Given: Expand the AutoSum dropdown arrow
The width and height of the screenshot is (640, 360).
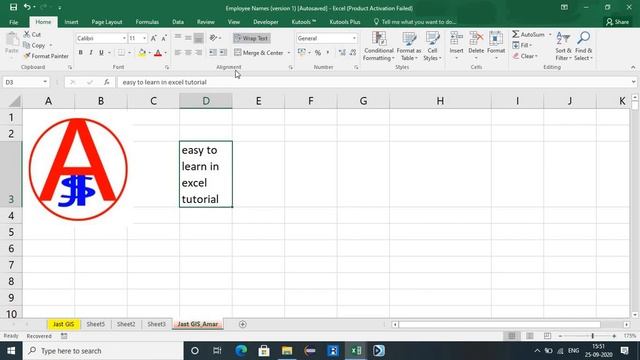Looking at the screenshot, I should pos(550,35).
